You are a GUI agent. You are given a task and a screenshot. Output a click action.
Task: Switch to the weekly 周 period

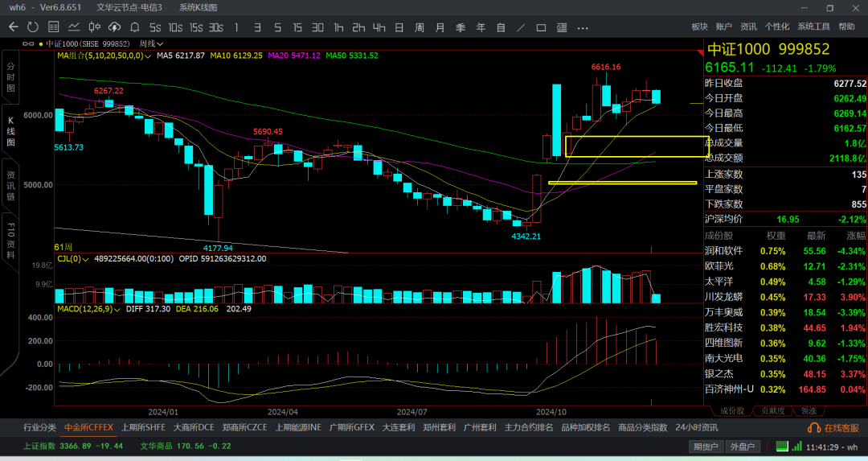[x=420, y=27]
